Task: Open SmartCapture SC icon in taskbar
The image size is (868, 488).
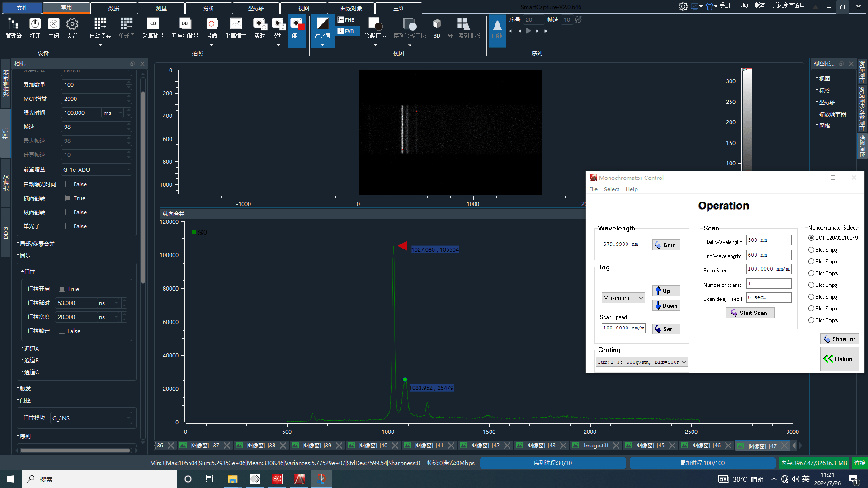Action: pos(277,479)
